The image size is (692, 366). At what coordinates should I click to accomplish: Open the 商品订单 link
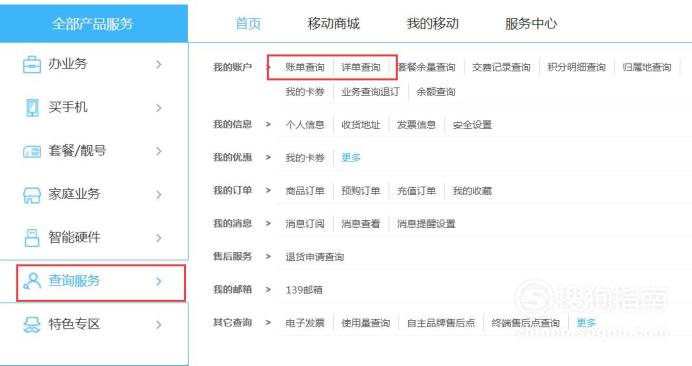click(305, 191)
